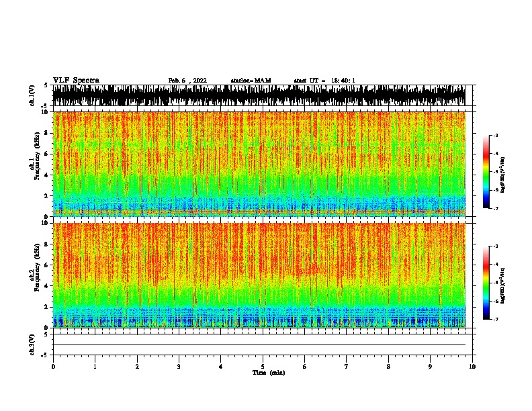Click the "9" tick on time axis

(430, 367)
